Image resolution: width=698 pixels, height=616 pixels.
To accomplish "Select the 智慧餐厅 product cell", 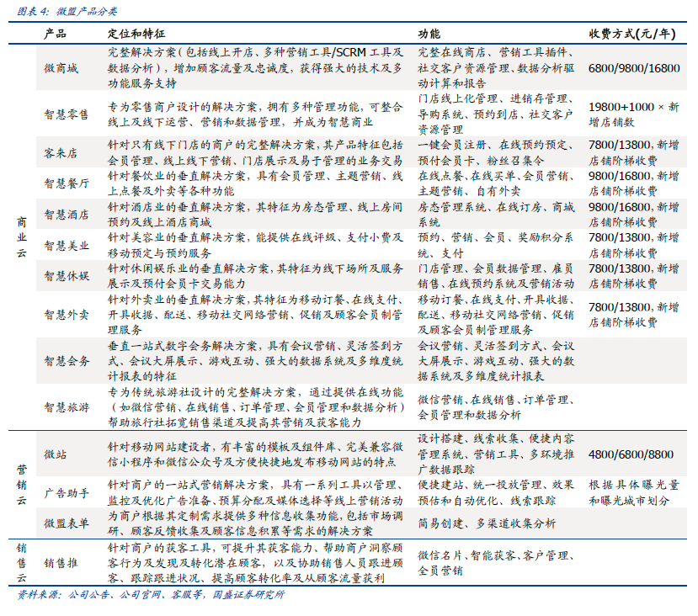I will (x=67, y=183).
